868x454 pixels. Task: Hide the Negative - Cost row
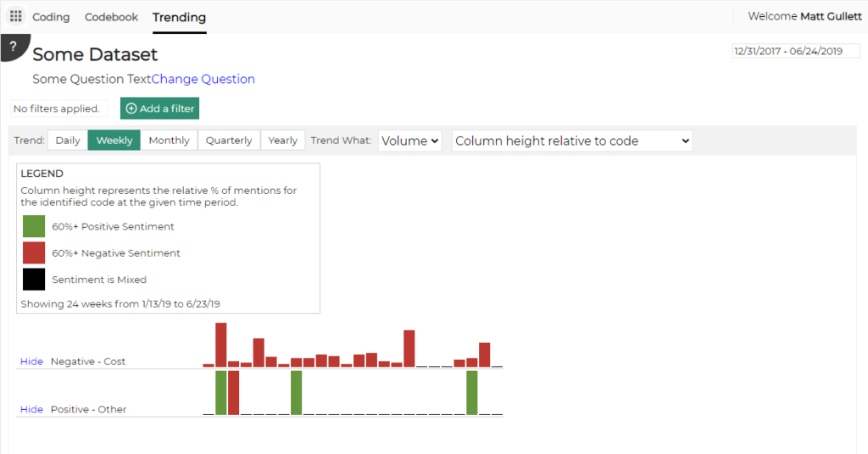[31, 362]
